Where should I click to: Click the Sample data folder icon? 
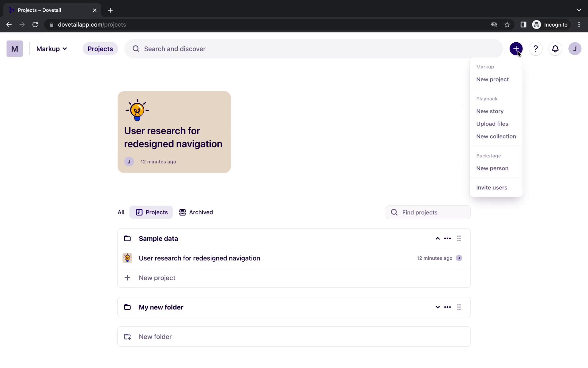[127, 238]
